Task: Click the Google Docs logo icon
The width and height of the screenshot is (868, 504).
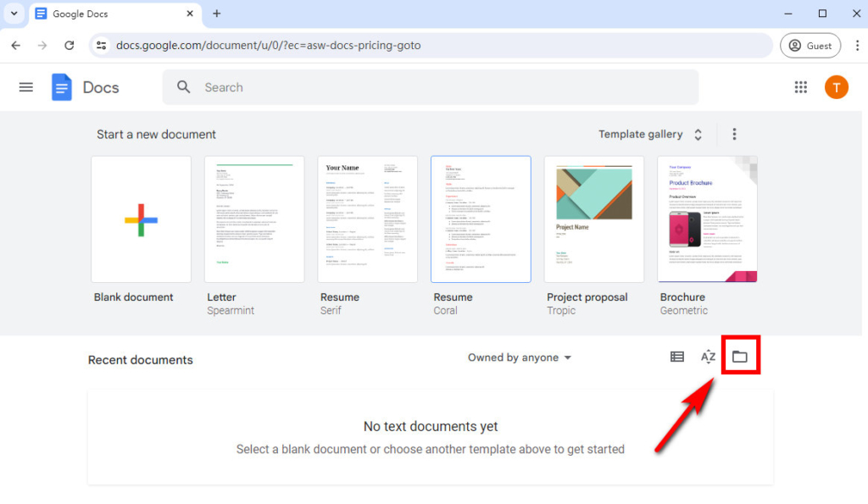Action: (x=61, y=86)
